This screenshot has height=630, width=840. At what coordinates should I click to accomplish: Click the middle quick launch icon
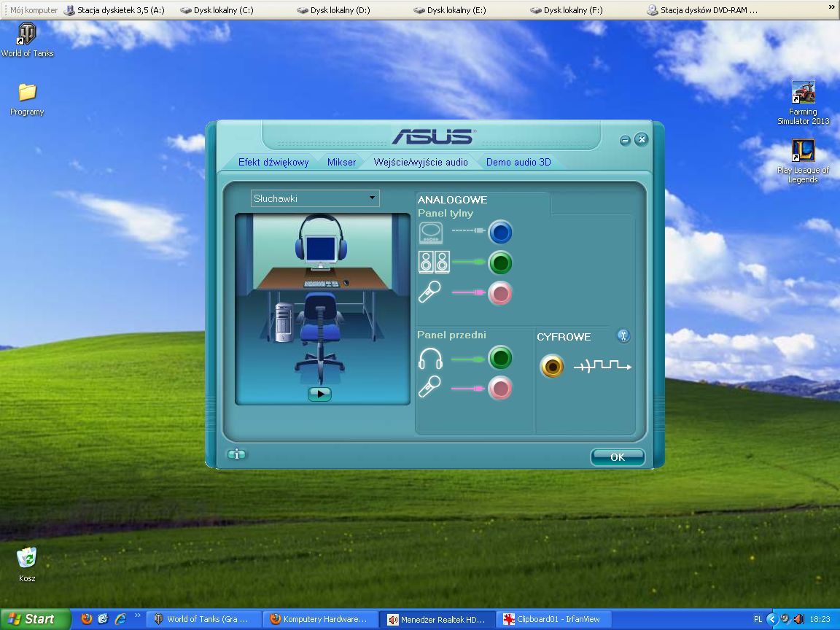(x=104, y=619)
